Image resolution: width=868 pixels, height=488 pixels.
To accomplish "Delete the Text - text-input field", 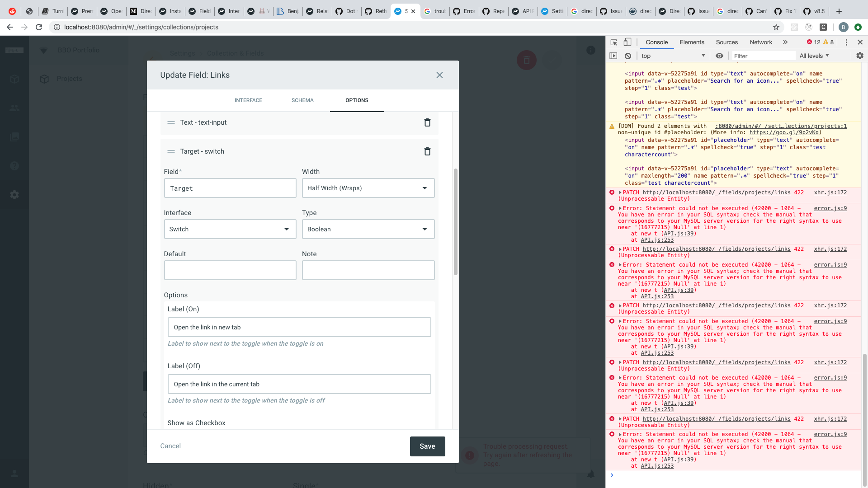I will click(427, 122).
